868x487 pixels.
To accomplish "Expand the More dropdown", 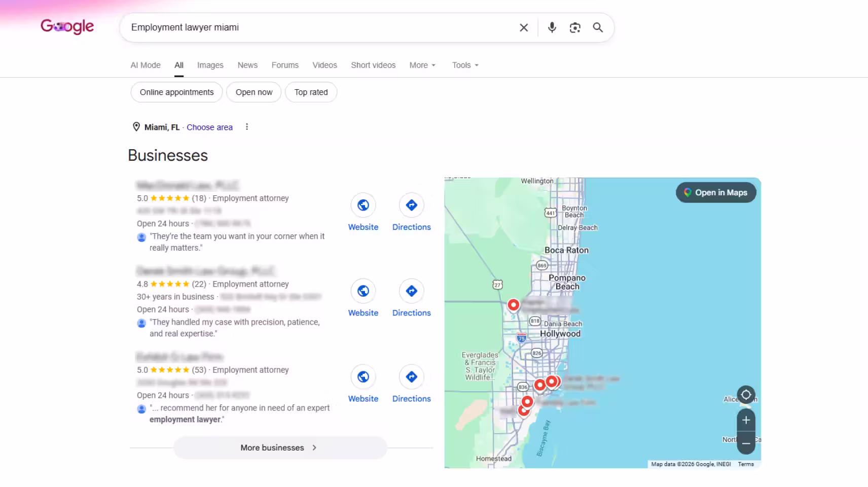I will click(422, 65).
